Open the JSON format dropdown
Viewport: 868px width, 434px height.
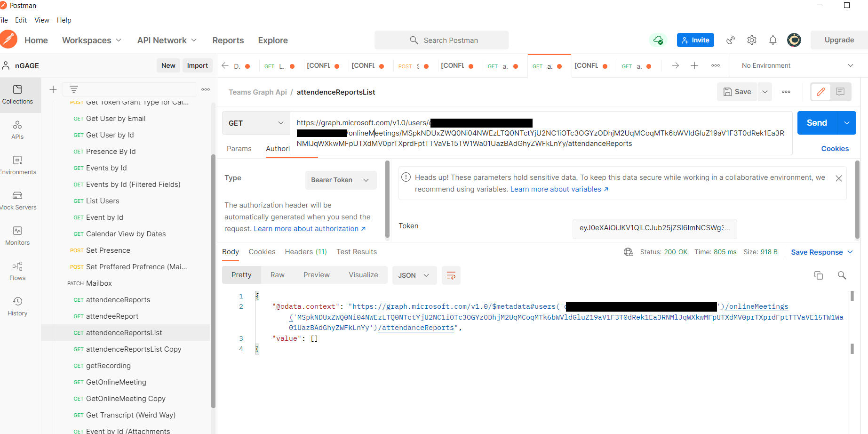414,275
